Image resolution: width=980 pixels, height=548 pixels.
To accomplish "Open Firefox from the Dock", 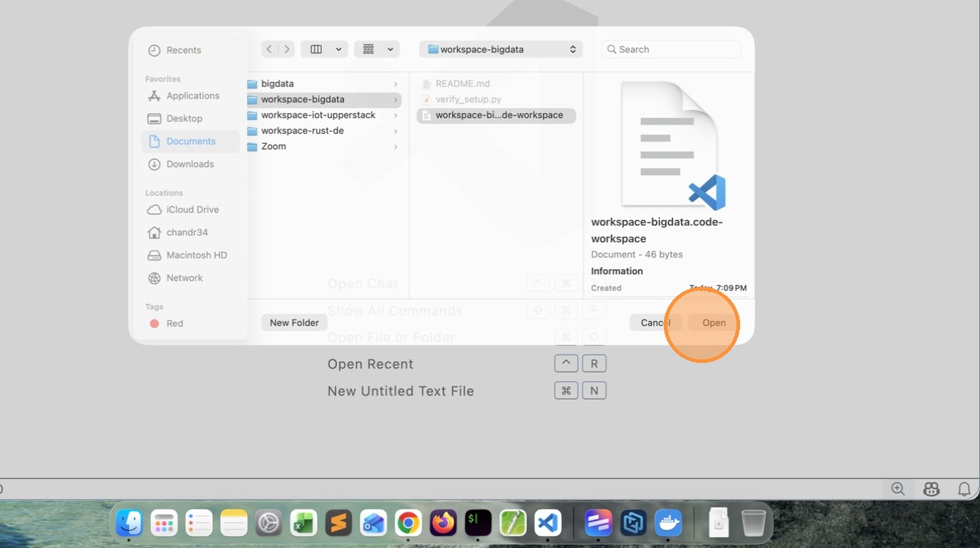I will click(443, 524).
